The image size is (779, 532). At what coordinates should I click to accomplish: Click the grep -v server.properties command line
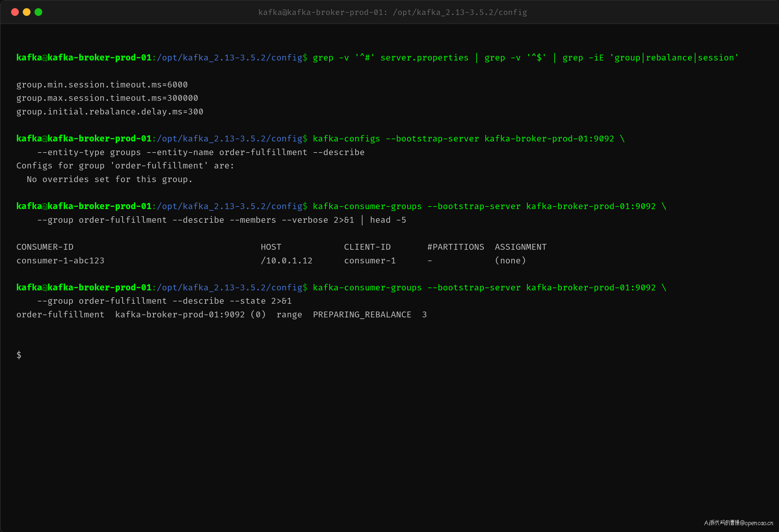click(525, 58)
